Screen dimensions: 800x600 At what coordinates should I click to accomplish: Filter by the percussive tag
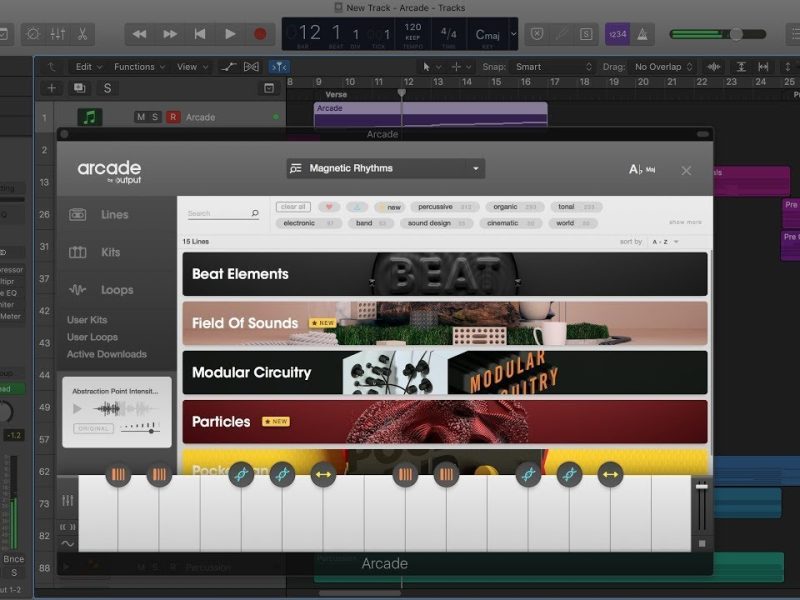click(445, 207)
